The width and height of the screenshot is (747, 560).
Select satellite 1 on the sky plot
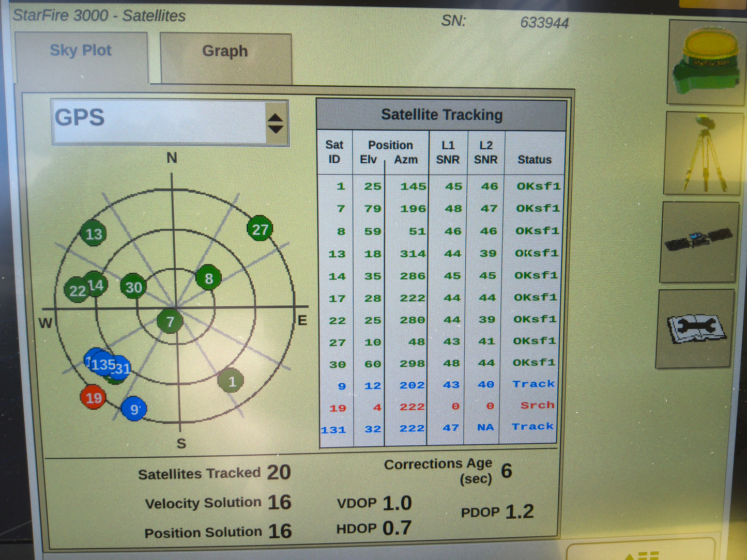tap(231, 381)
